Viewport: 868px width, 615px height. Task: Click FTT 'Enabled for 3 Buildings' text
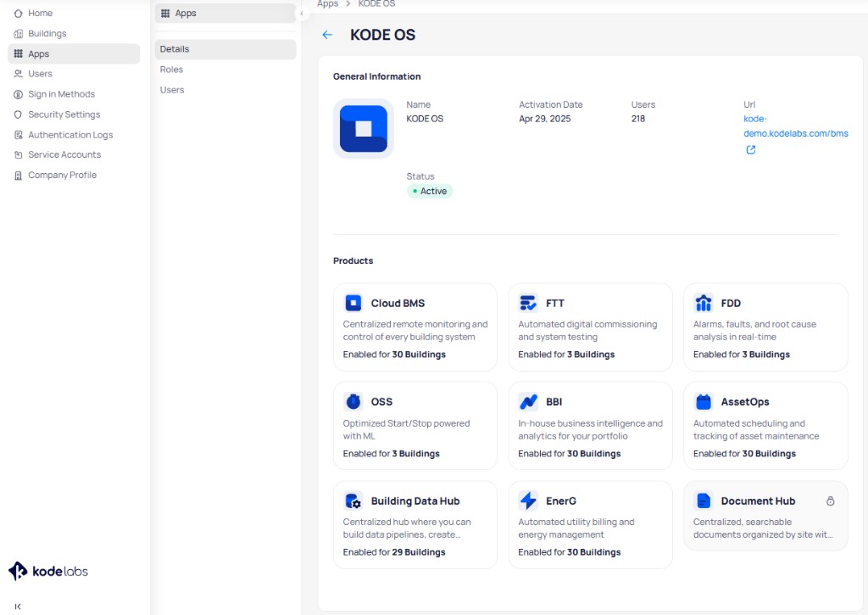[x=565, y=354]
